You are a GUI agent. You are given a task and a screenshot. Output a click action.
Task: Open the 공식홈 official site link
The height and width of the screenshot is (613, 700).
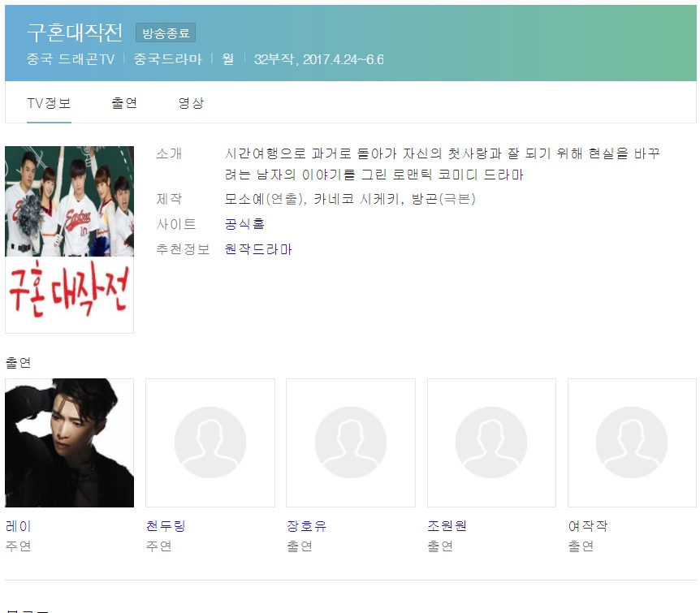pos(244,223)
